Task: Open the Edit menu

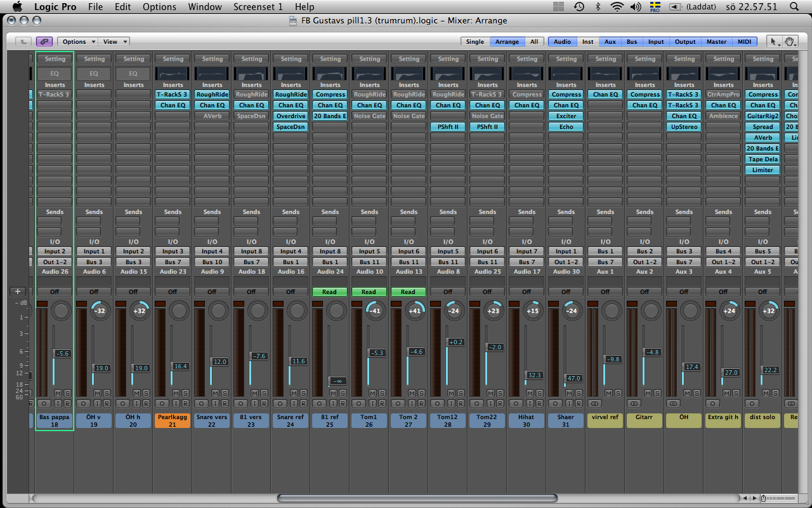Action: tap(123, 7)
